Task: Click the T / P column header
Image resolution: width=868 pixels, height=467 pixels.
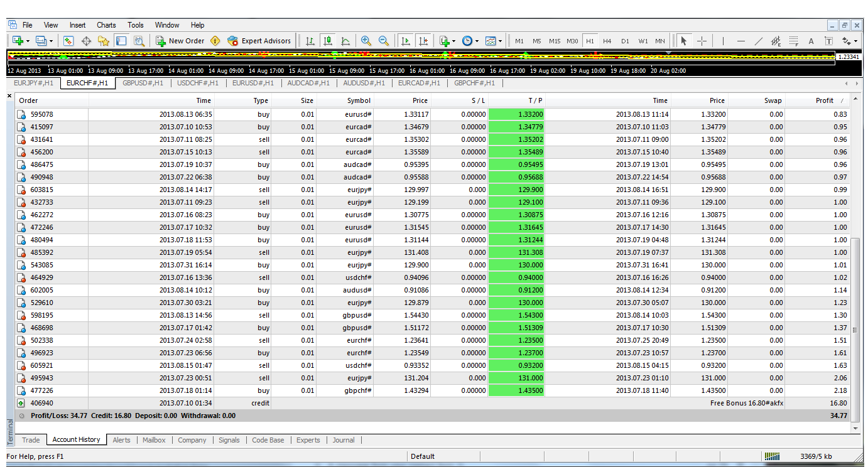Action: (x=516, y=100)
